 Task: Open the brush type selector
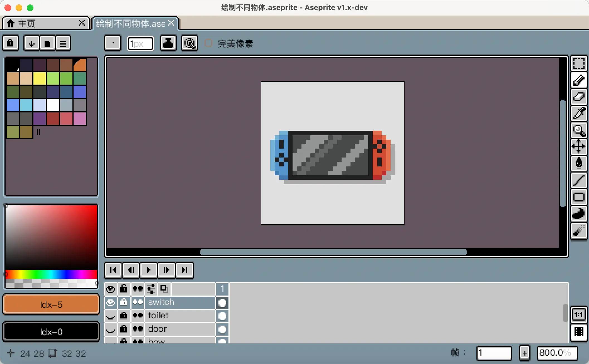click(113, 43)
